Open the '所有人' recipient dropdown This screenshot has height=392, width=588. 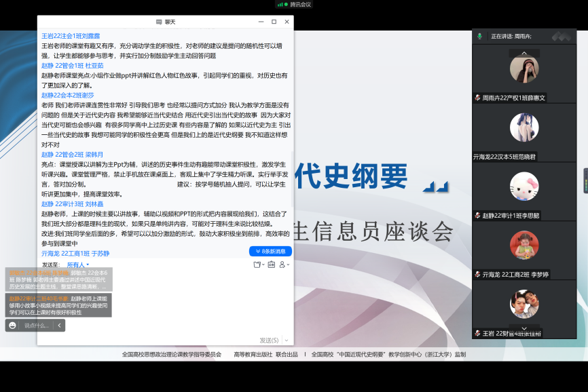pos(77,264)
